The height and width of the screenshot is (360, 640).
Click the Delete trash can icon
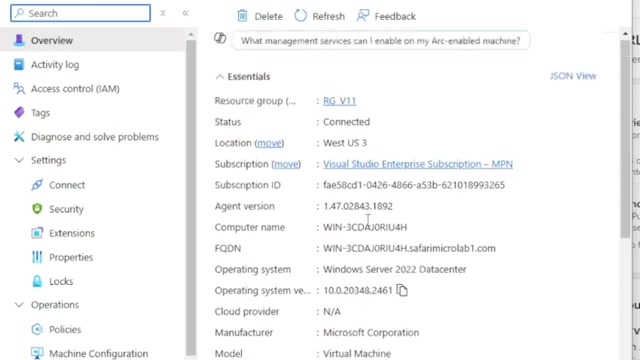[242, 16]
